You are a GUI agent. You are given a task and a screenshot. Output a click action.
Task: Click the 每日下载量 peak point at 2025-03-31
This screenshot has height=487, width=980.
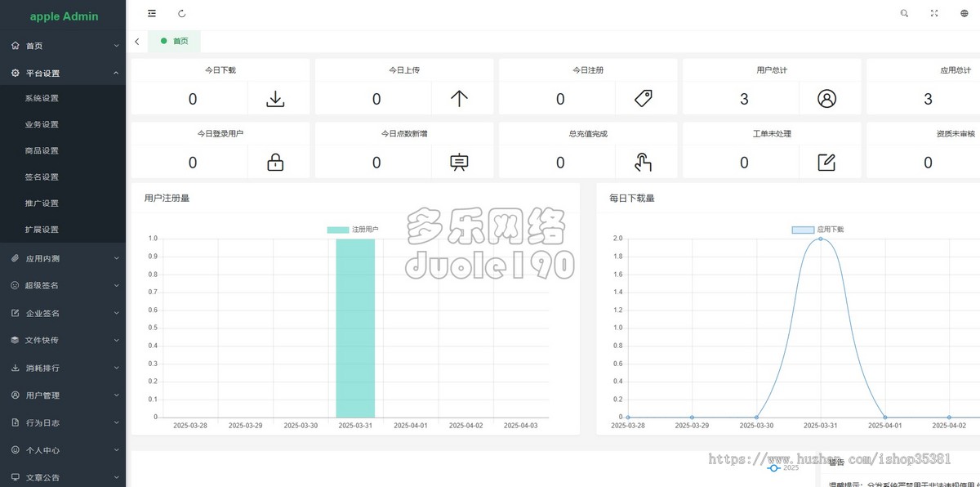[820, 239]
